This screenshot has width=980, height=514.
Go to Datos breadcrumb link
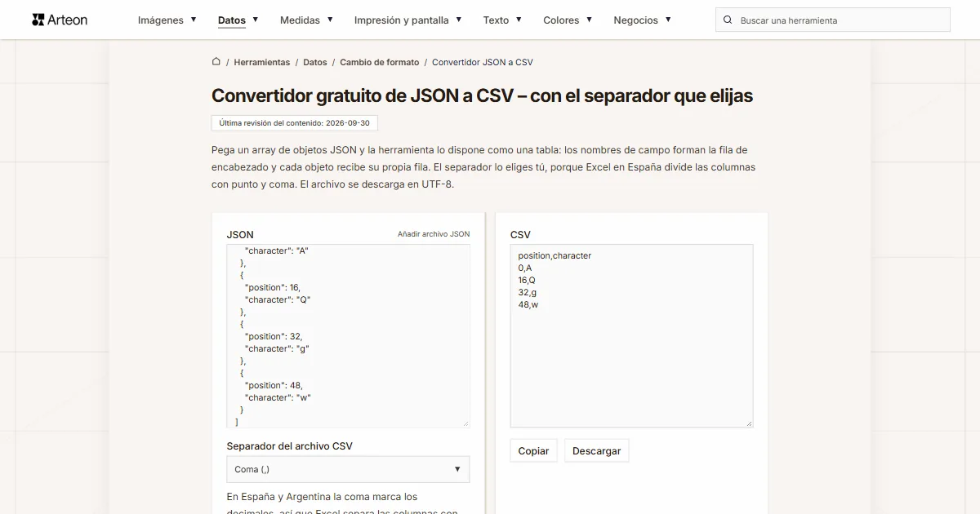[315, 62]
